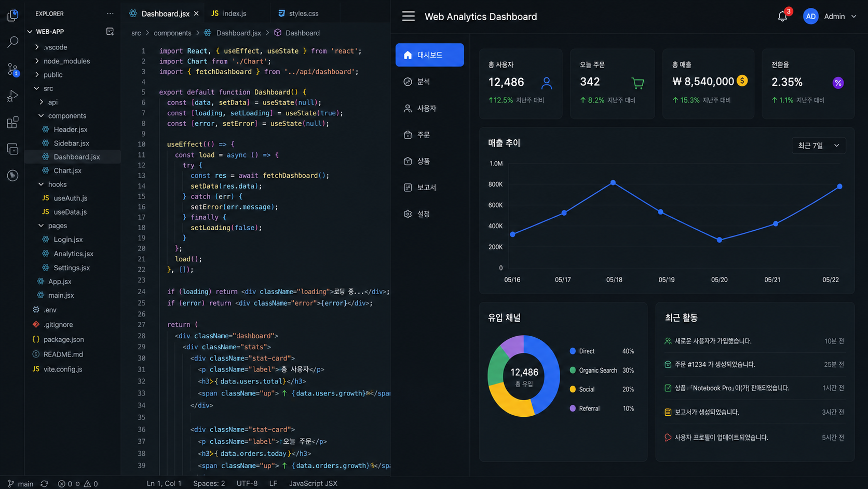Open the Source Control view icon
Image resolution: width=868 pixels, height=489 pixels.
(x=12, y=69)
